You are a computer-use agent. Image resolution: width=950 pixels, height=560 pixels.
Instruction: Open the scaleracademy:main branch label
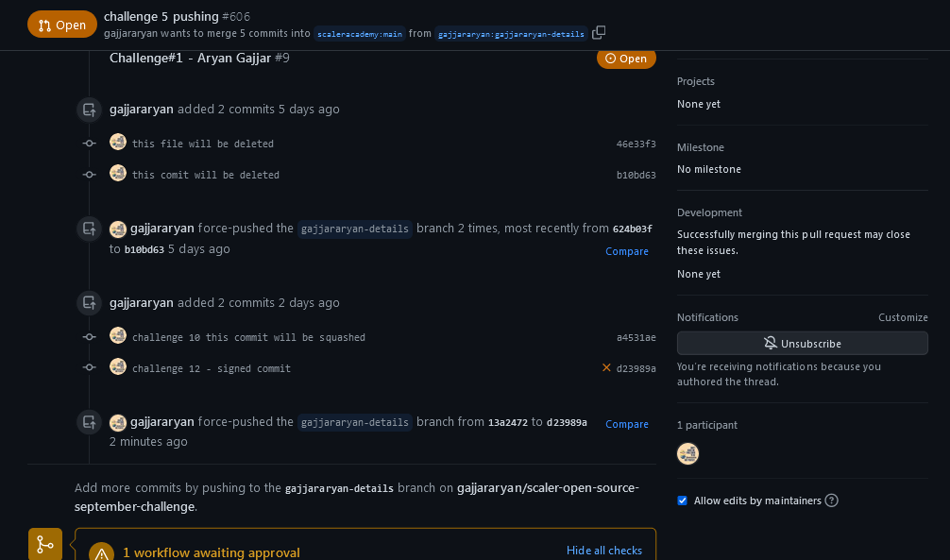(x=359, y=32)
